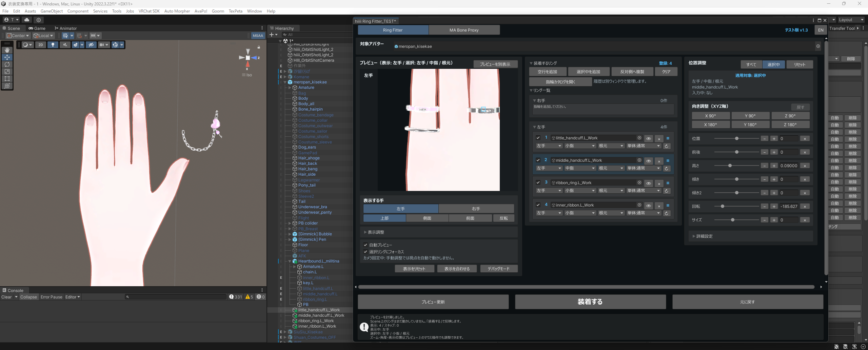Open the menu icon for ribbon_ring.L_Work

pyautogui.click(x=668, y=183)
